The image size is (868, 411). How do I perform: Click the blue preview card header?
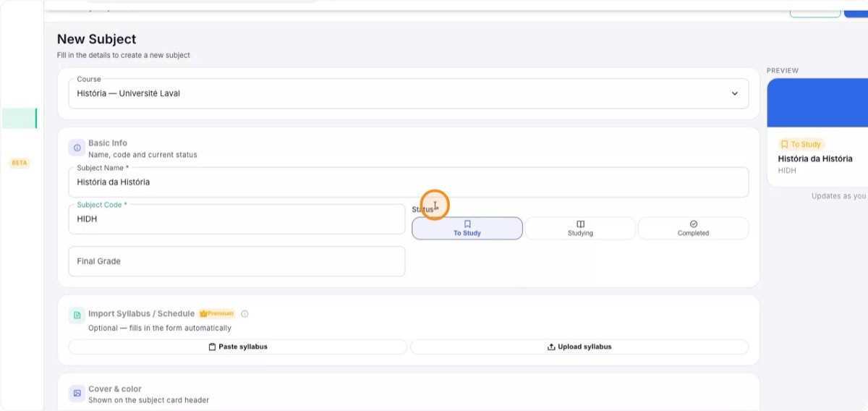(817, 103)
